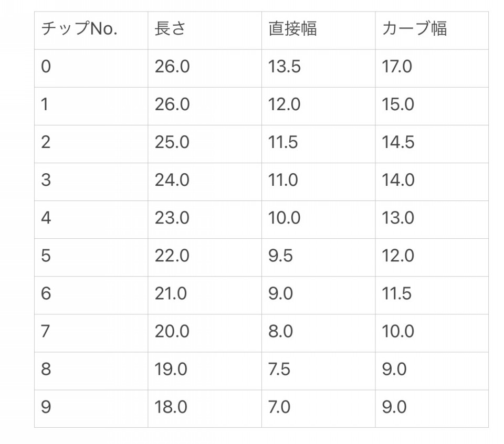
Task: Select the 18.0 length cell
Action: (205, 409)
